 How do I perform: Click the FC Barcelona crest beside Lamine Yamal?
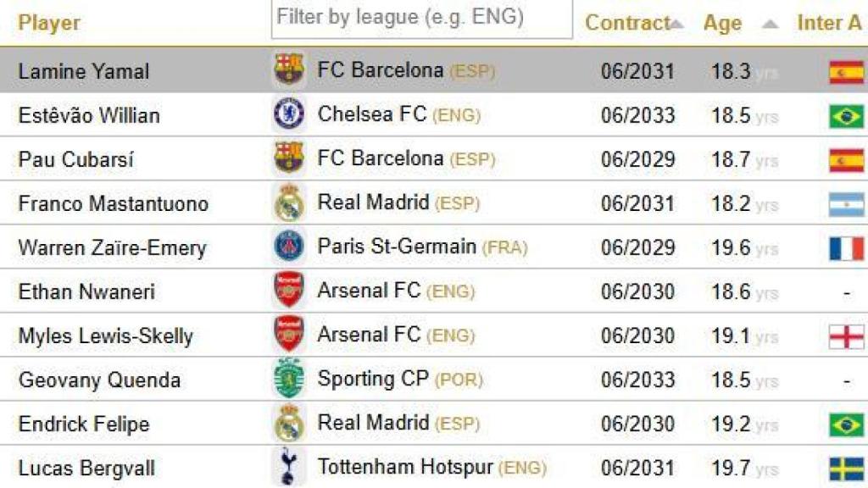point(288,73)
